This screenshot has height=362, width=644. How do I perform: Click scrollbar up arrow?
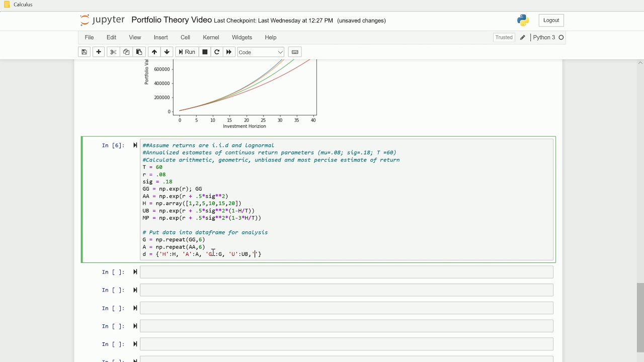coord(640,63)
